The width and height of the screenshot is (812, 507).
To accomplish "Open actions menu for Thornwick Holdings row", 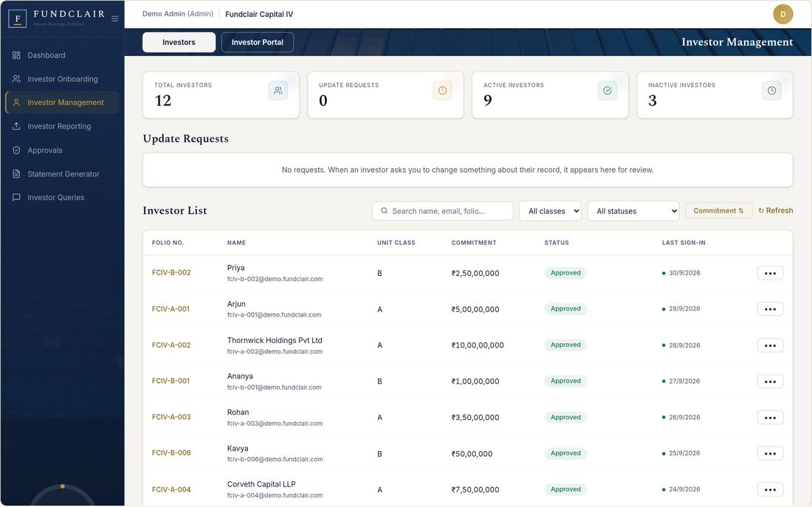I will (x=770, y=345).
